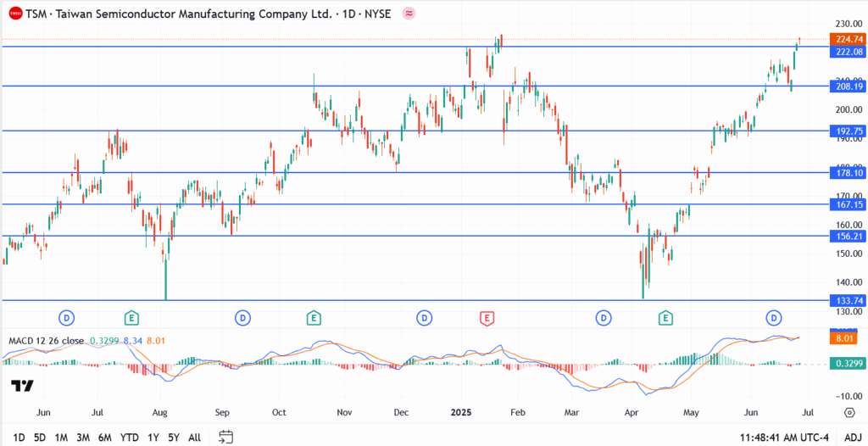Screen dimensions: 868x446
Task: Select the 222.08 horizontal line price label
Action: pos(847,52)
